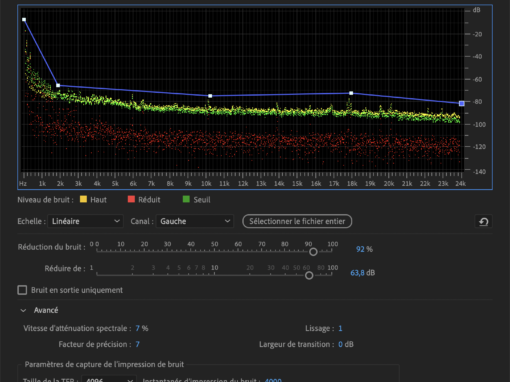The width and height of the screenshot is (510, 382).
Task: Collapse the Avancé section
Action: coord(23,310)
